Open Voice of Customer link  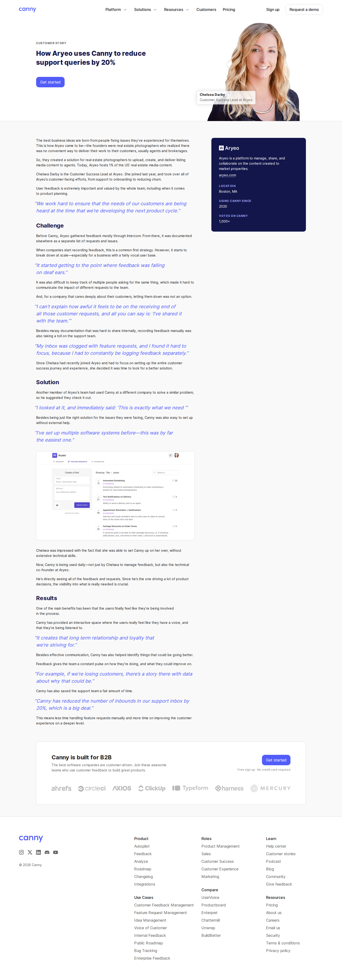[150, 928]
